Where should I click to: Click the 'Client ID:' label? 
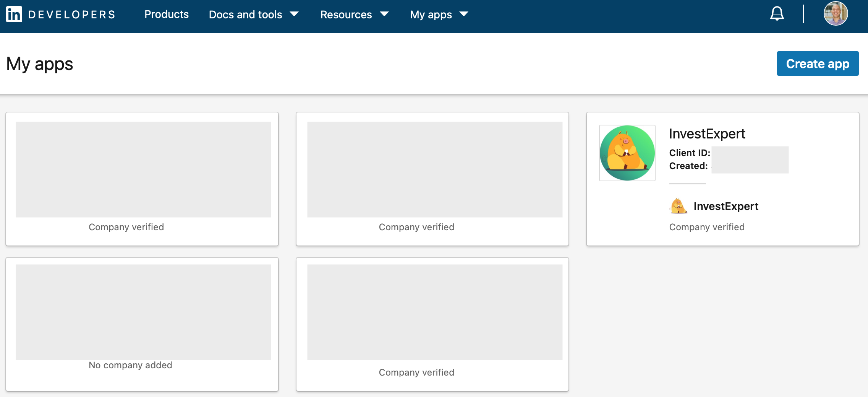point(690,153)
